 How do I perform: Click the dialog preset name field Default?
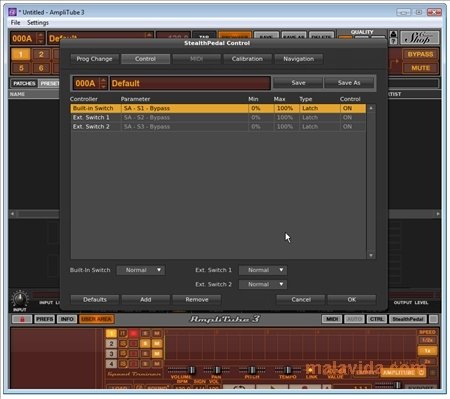[x=190, y=83]
